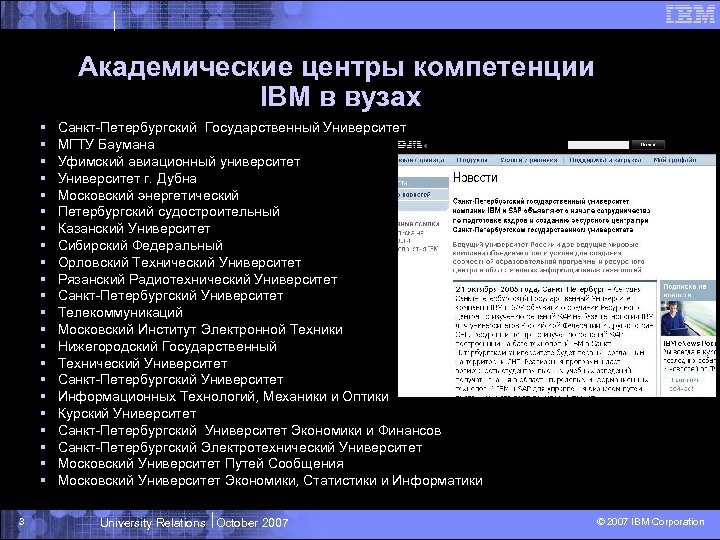720x540 pixels.
Task: Select 'Московский энергетический' list item
Action: [x=148, y=195]
